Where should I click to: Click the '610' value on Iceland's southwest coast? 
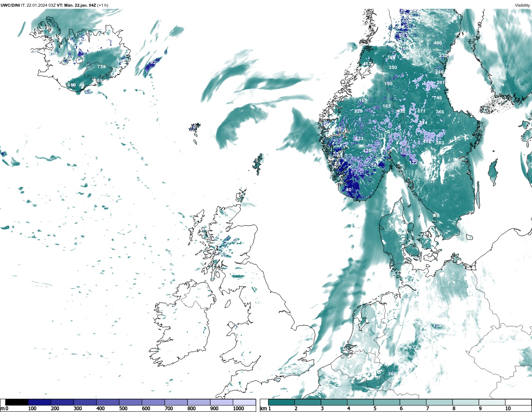pos(71,85)
